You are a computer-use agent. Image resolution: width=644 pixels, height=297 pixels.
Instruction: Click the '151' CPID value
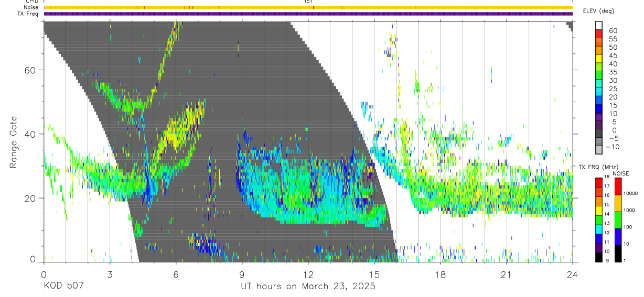308,2
